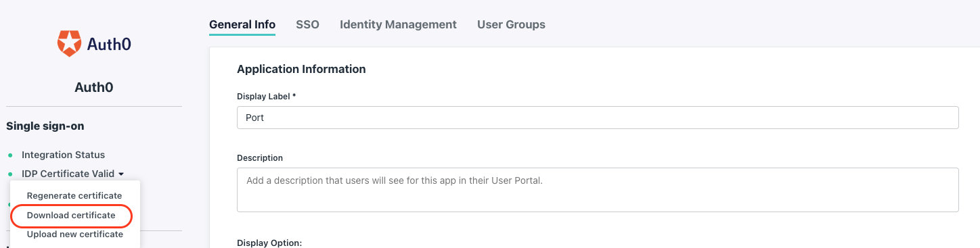Click the Auth0 application name heading
Image resolution: width=980 pixels, height=248 pixels.
tap(94, 87)
